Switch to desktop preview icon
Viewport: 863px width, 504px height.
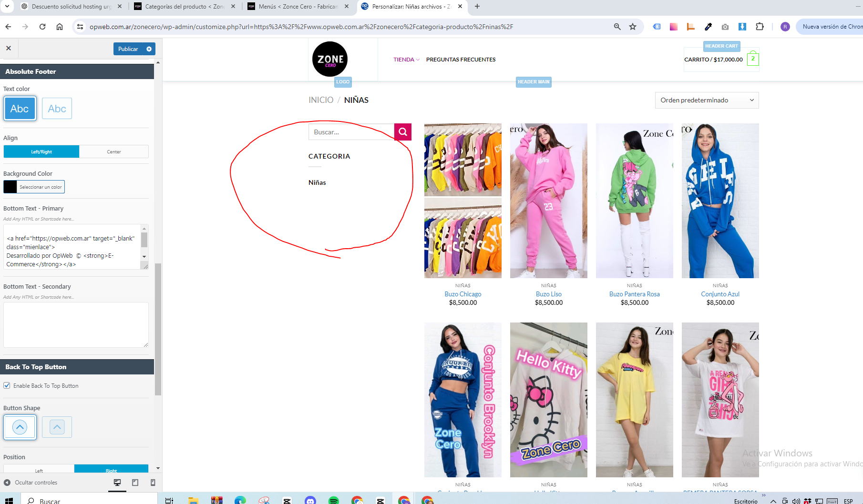click(x=117, y=483)
